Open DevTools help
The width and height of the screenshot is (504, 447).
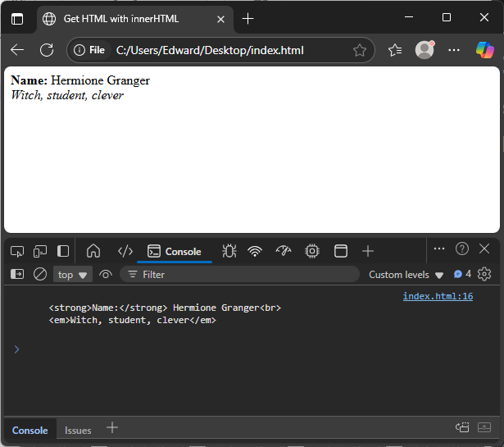[x=462, y=249]
